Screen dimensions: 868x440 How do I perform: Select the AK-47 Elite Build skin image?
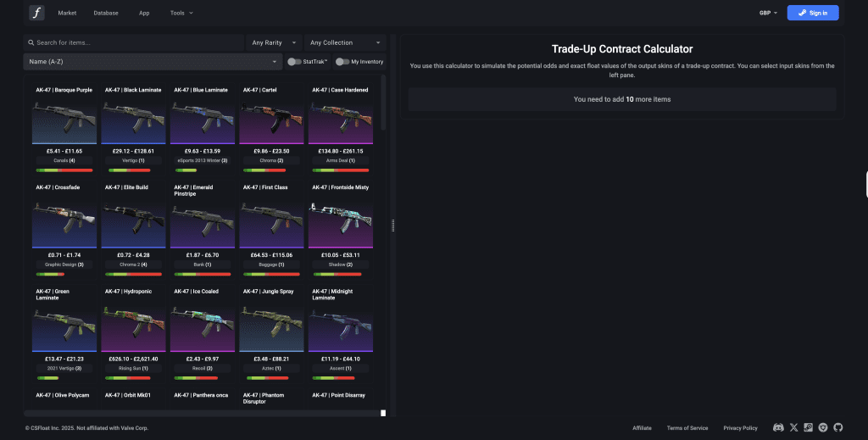pyautogui.click(x=133, y=224)
